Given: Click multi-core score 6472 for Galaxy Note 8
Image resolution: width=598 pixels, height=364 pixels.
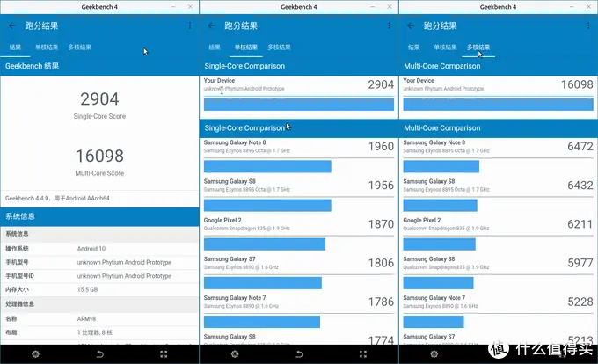Looking at the screenshot, I should (580, 146).
